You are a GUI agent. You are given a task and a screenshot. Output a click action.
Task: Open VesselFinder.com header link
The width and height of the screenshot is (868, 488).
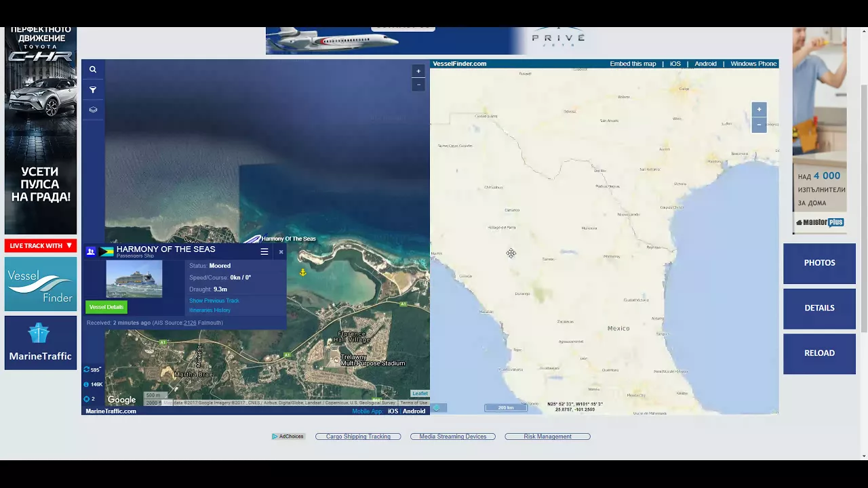pyautogui.click(x=459, y=64)
